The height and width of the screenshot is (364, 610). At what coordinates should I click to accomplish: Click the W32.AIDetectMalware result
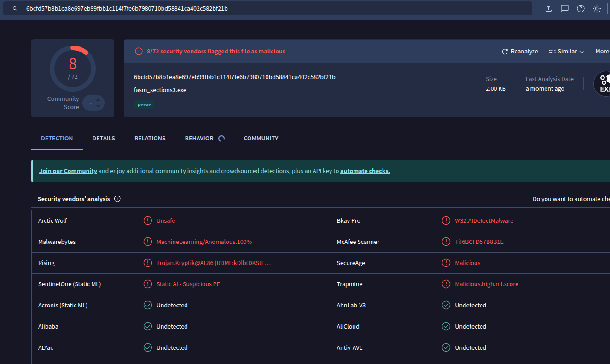point(484,220)
